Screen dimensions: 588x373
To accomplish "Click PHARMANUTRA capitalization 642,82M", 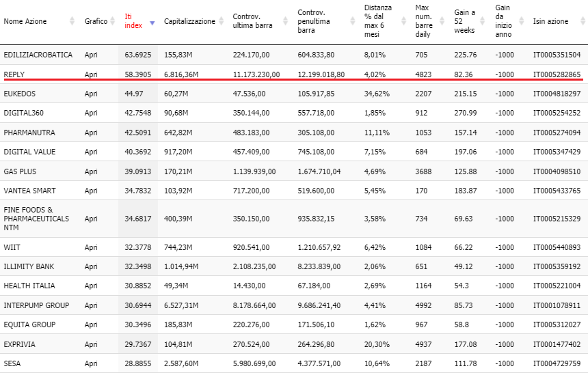I will (x=178, y=133).
